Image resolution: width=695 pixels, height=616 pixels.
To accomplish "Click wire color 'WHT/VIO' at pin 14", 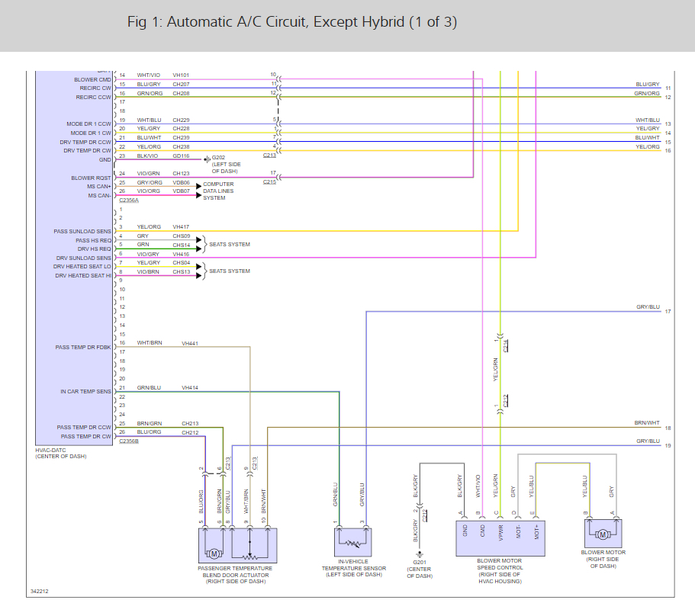I will click(149, 75).
